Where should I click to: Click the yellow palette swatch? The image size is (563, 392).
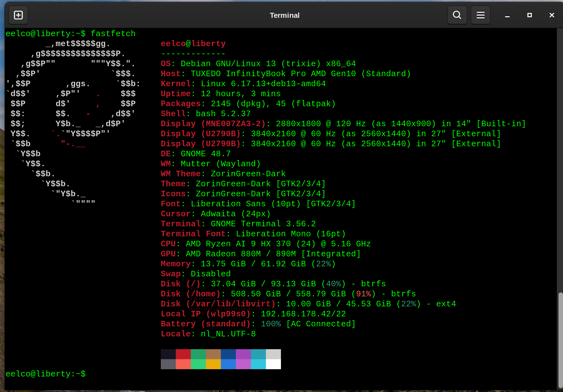(x=213, y=364)
